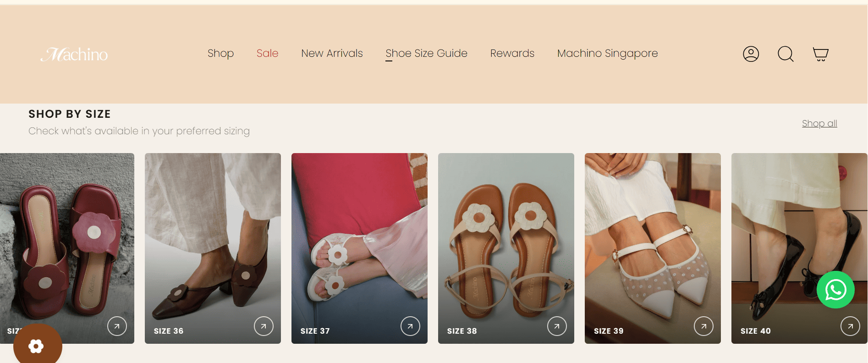Click arrow icon on maroon sandals card

point(117,326)
